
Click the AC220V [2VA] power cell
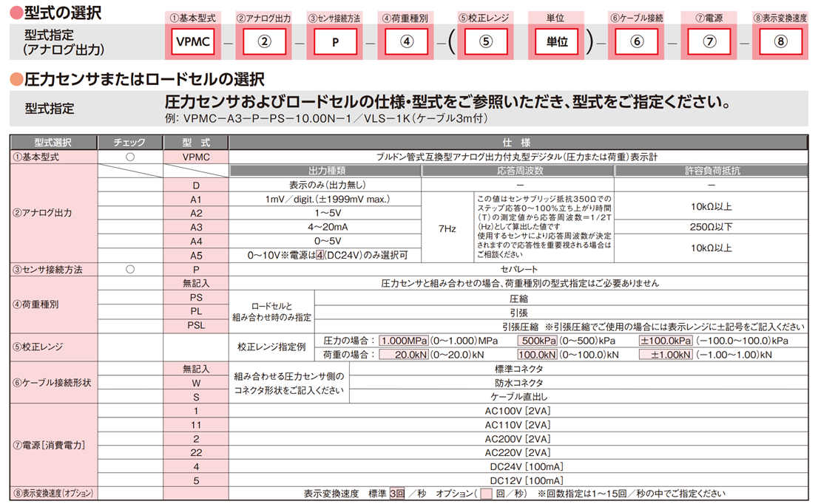pyautogui.click(x=518, y=453)
